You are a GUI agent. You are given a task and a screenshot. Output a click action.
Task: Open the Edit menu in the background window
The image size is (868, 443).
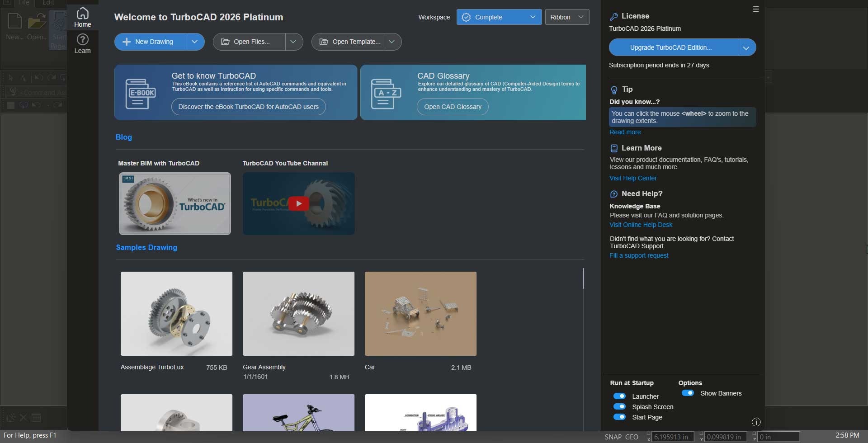click(x=48, y=3)
